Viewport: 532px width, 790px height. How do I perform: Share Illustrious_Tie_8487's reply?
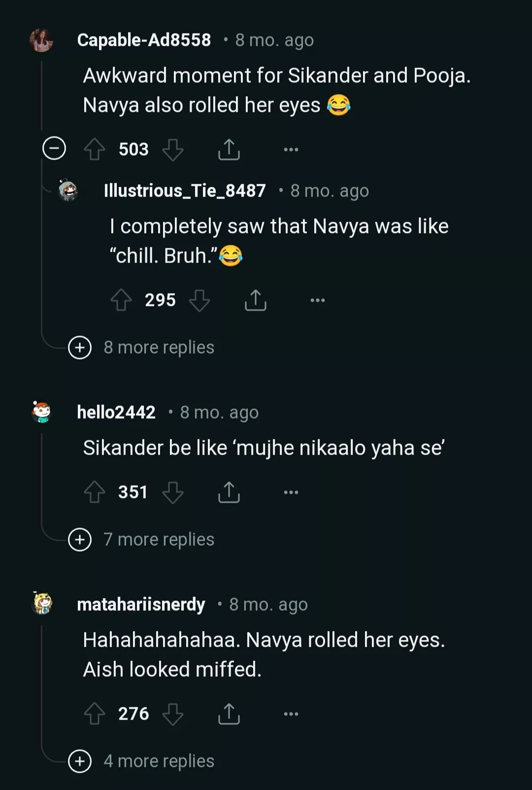(256, 300)
